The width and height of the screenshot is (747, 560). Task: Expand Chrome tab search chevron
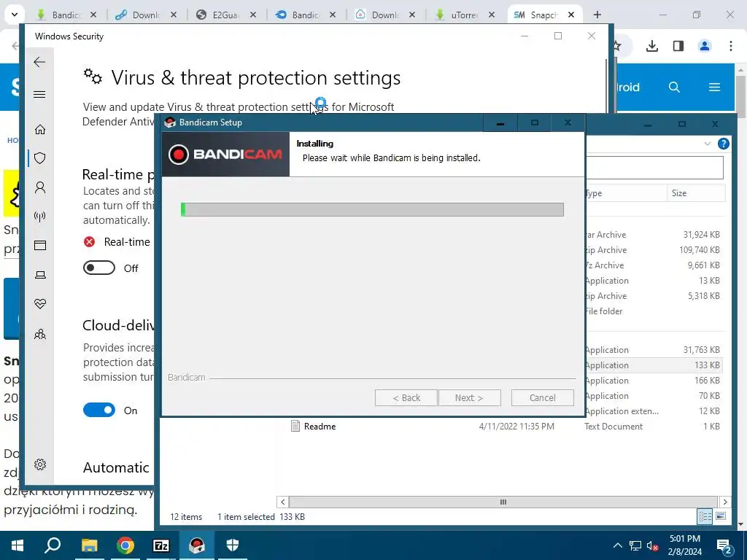tap(15, 15)
